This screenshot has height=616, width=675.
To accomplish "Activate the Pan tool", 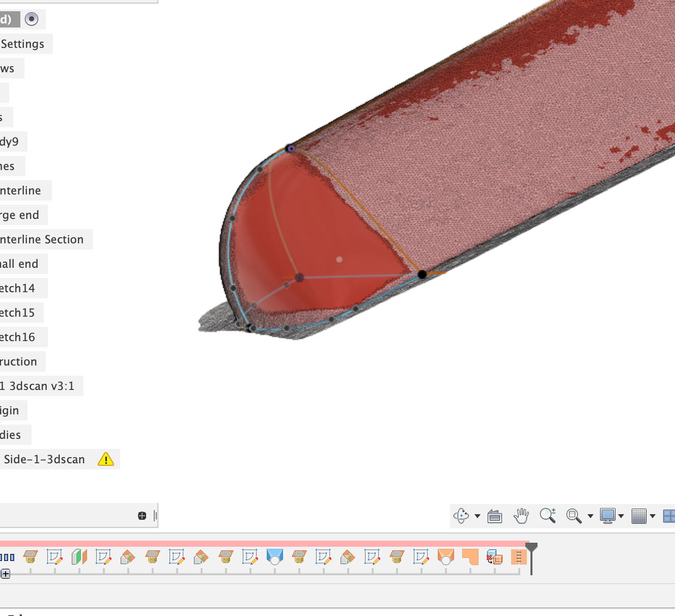I will coord(521,516).
